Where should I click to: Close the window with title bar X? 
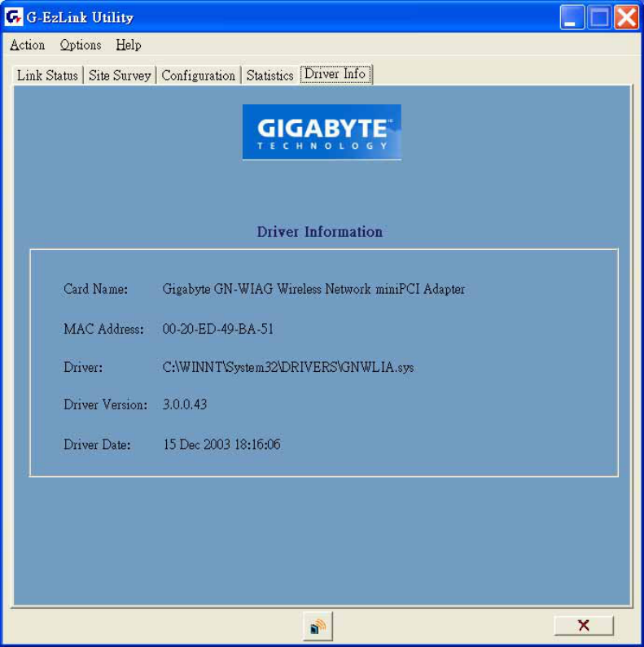click(x=626, y=17)
